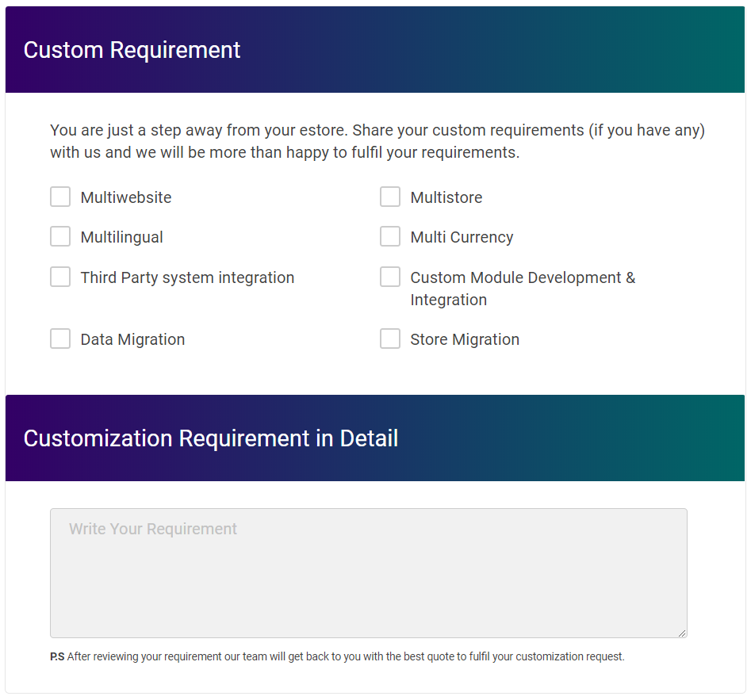The width and height of the screenshot is (751, 700).
Task: Tick the Multi Currency checkbox
Action: [x=390, y=236]
